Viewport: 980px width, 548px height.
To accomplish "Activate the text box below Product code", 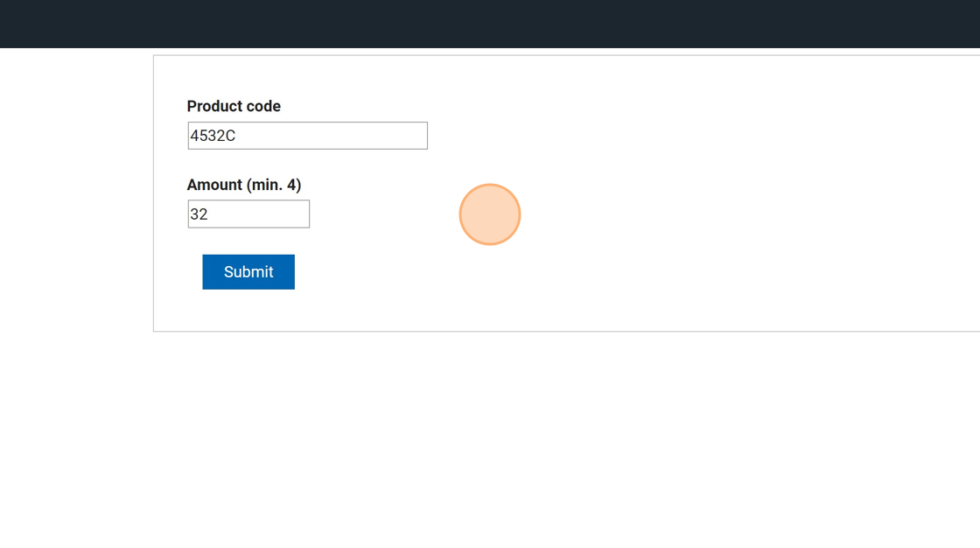I will click(x=307, y=136).
